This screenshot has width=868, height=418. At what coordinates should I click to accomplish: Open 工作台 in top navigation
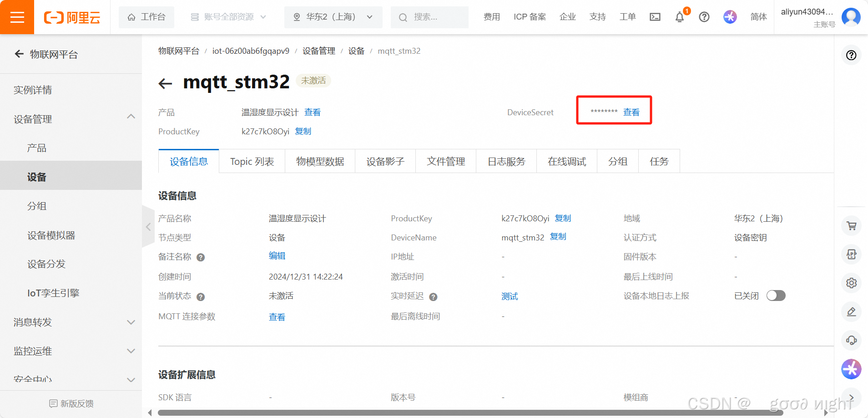146,17
